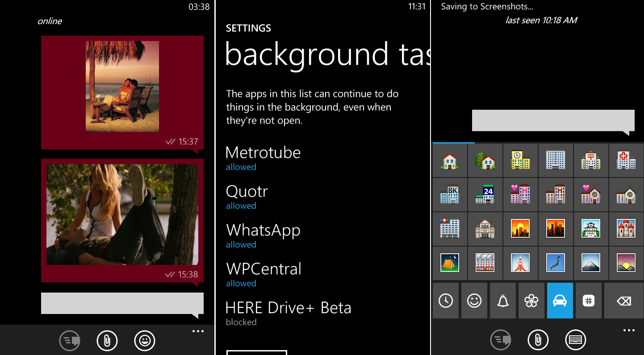Tap the 'Saving to Screenshots...' notification
The height and width of the screenshot is (355, 644).
tap(487, 7)
